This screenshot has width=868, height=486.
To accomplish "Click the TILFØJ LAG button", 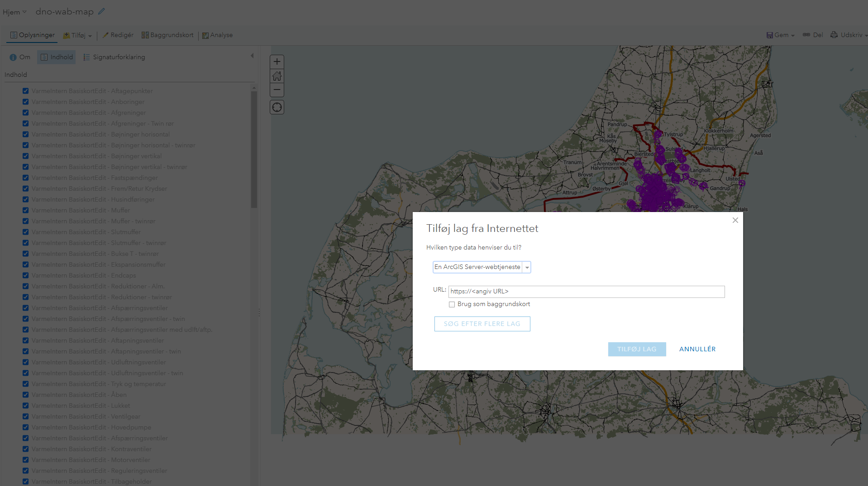I will (x=636, y=349).
